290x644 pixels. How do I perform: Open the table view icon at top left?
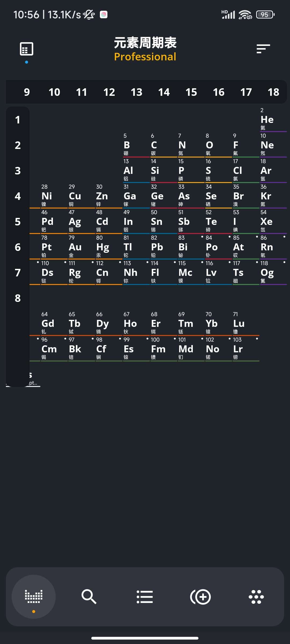[x=27, y=49]
